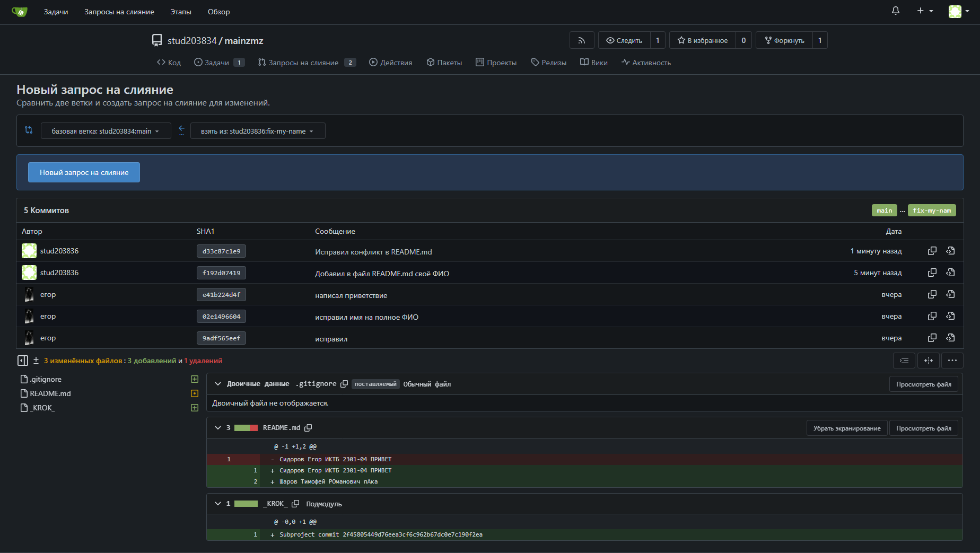The image size is (980, 553).
Task: Open the Вики repository tab
Action: [x=593, y=63]
